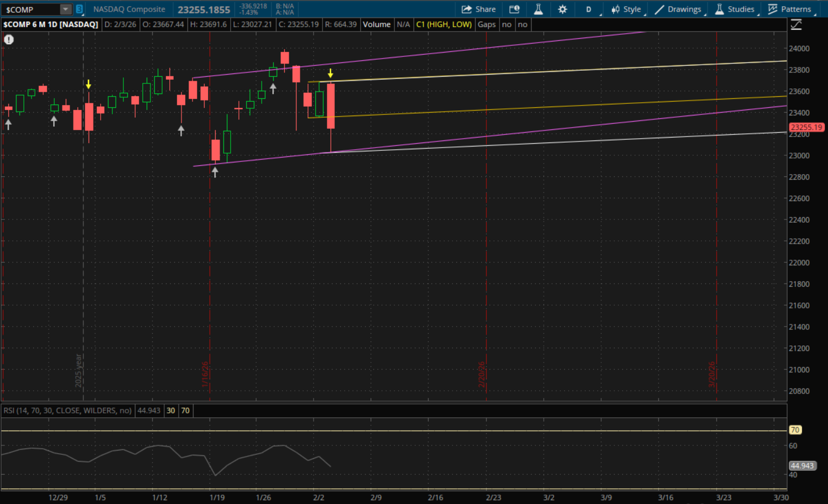
Task: Click the Share button
Action: [x=478, y=9]
